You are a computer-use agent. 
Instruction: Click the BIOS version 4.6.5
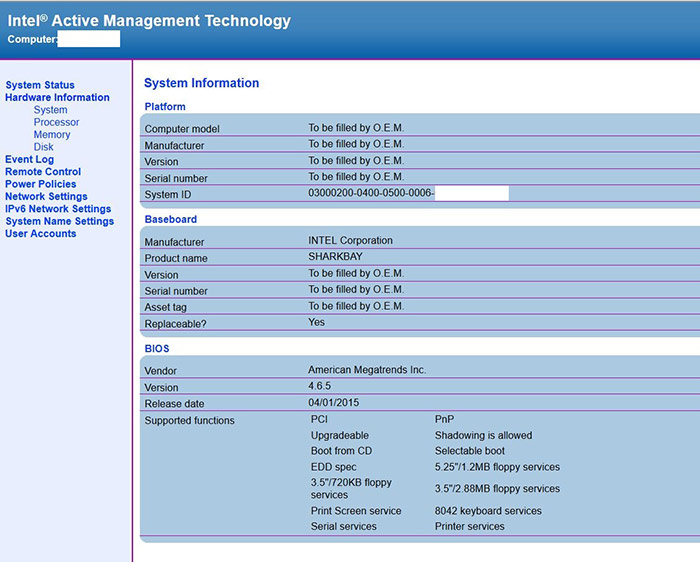click(320, 386)
